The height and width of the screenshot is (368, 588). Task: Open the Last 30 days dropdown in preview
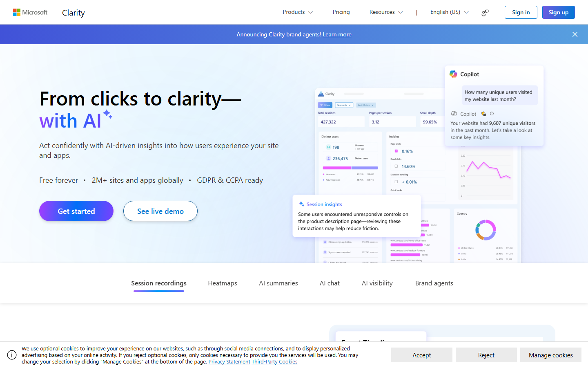click(x=365, y=105)
